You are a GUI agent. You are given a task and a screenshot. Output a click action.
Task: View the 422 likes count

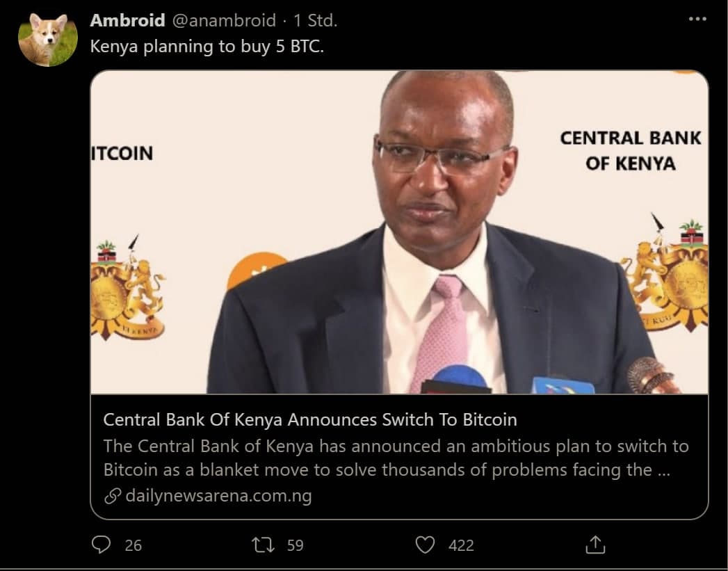click(x=461, y=545)
